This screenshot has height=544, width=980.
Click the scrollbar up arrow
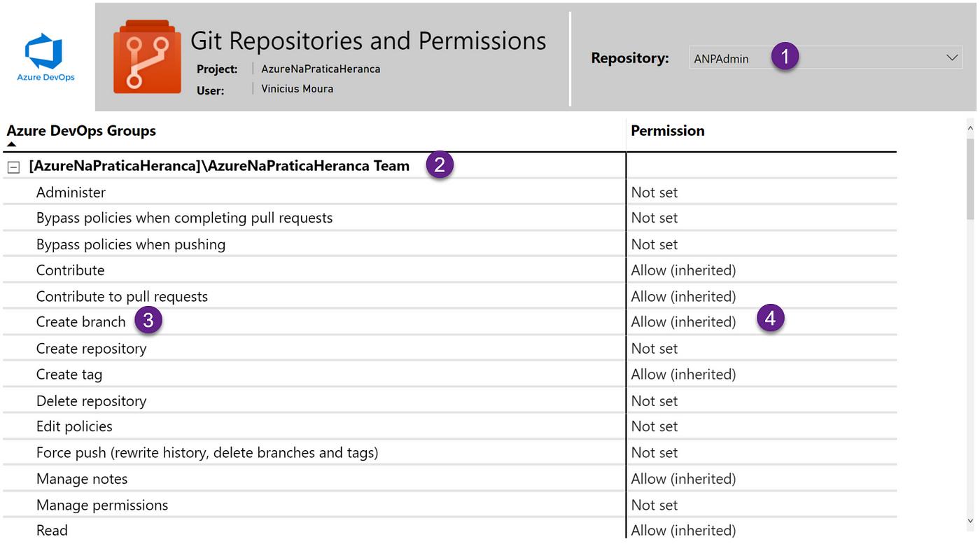(x=970, y=128)
